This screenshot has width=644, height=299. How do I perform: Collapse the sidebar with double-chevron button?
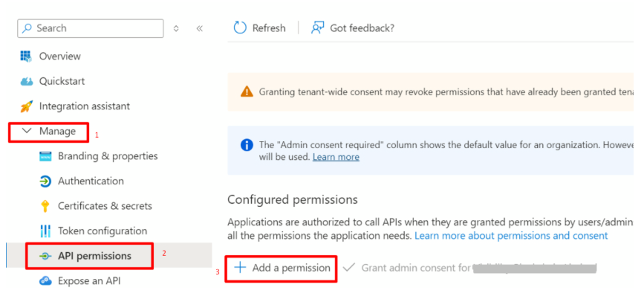(199, 28)
